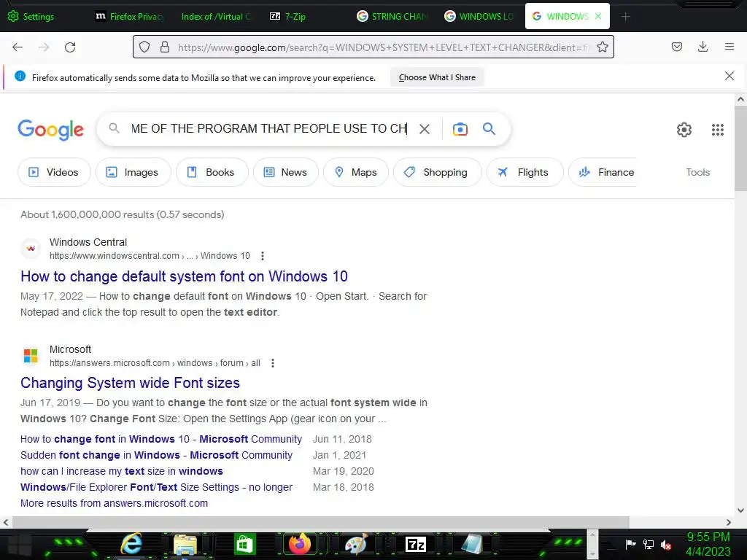Switch to the Firefox Privacy tab
Image resolution: width=747 pixels, height=560 pixels.
(x=130, y=16)
